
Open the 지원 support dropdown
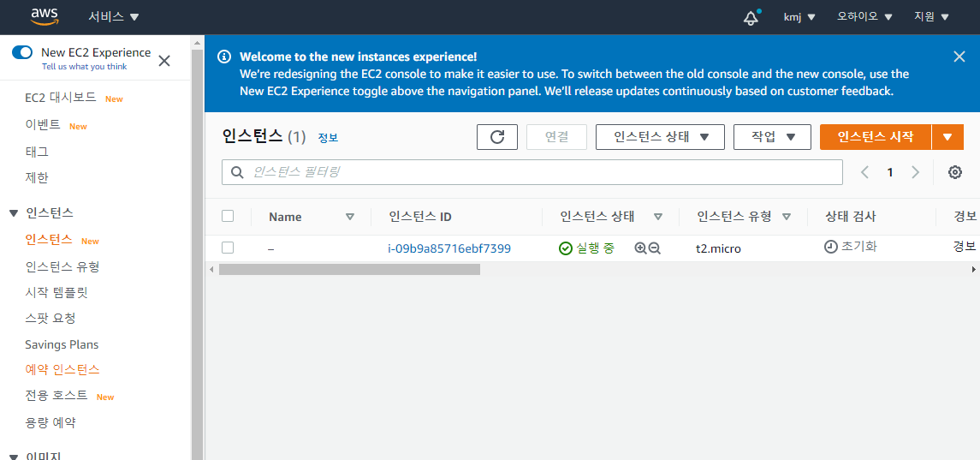tap(931, 17)
